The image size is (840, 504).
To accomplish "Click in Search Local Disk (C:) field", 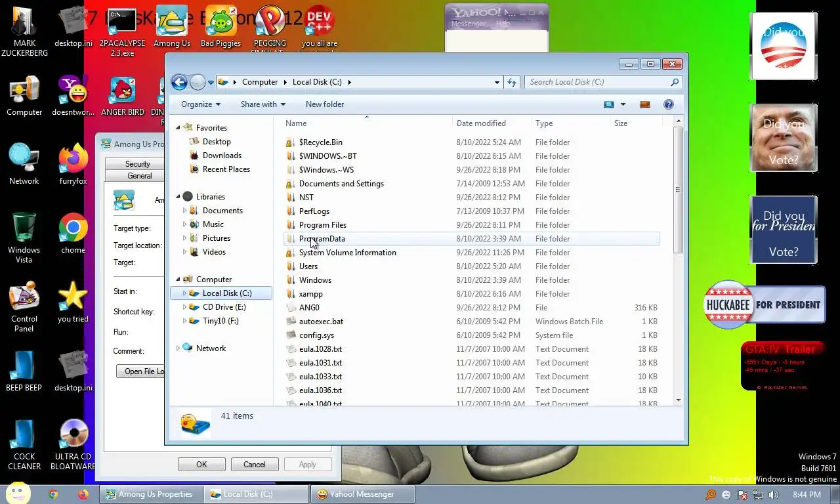I will [x=597, y=82].
